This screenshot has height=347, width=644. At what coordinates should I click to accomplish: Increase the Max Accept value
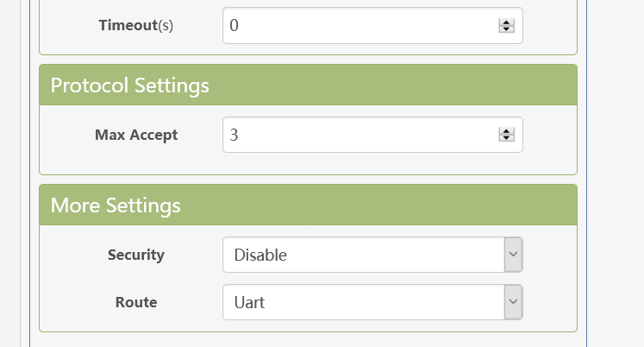507,131
